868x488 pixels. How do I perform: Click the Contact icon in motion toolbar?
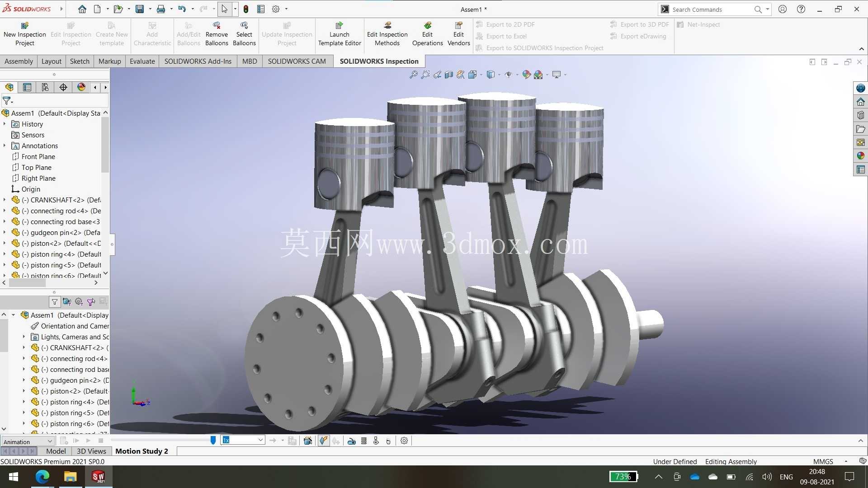tap(376, 441)
